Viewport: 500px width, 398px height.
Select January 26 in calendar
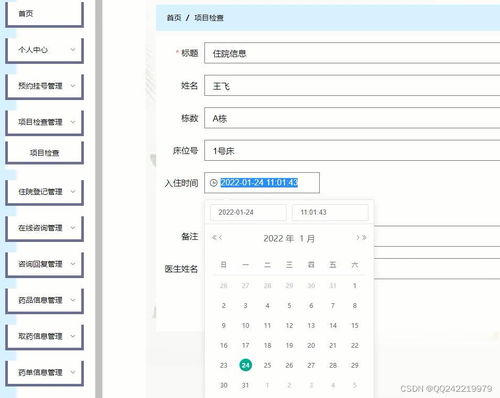click(289, 365)
